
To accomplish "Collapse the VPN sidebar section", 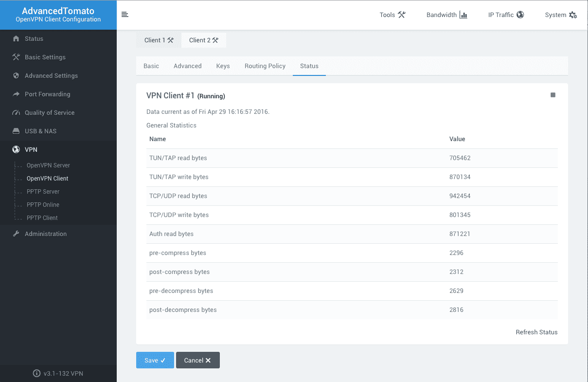I will click(x=31, y=149).
